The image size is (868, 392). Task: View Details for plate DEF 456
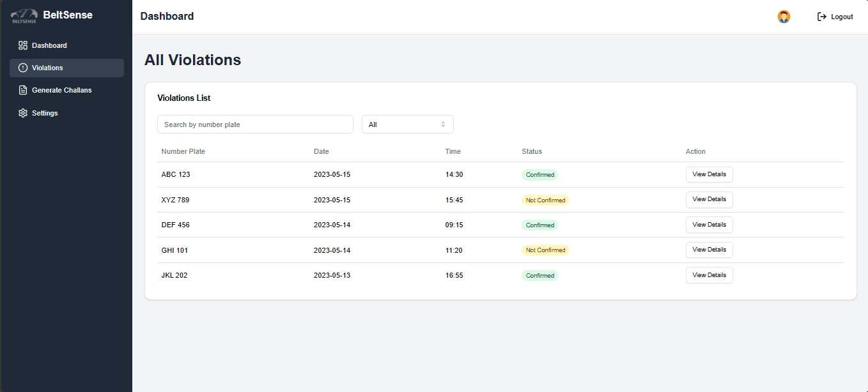pos(709,225)
